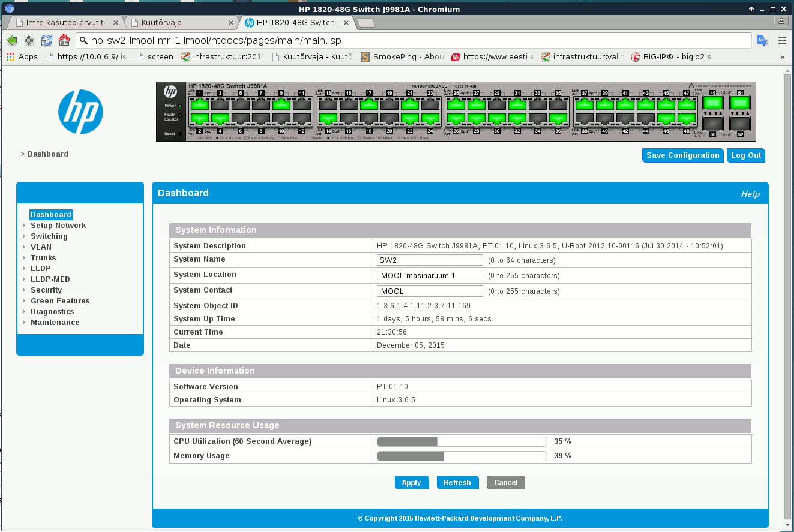This screenshot has width=794, height=532.
Task: Switch to the 'Imre kasutab arvutit' tab
Action: (x=65, y=22)
